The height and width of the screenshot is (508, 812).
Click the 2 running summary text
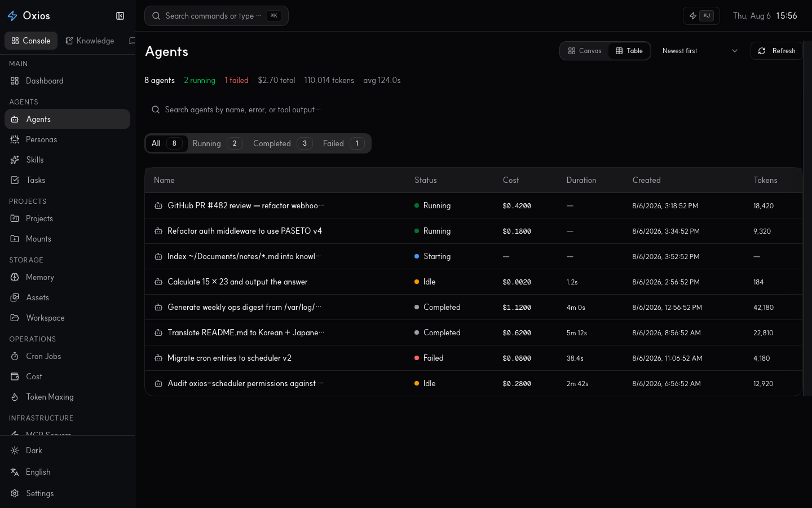tap(200, 80)
